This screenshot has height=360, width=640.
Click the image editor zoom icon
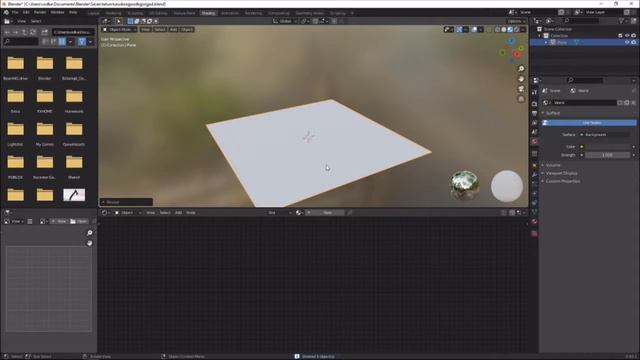pos(89,233)
